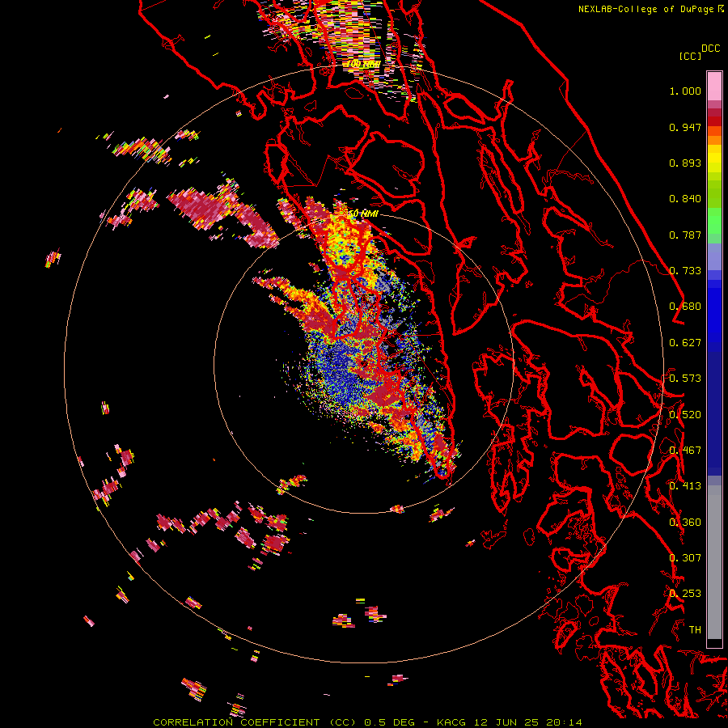Image resolution: width=728 pixels, height=728 pixels.
Task: Click the 0.520 scale value
Action: 685,415
